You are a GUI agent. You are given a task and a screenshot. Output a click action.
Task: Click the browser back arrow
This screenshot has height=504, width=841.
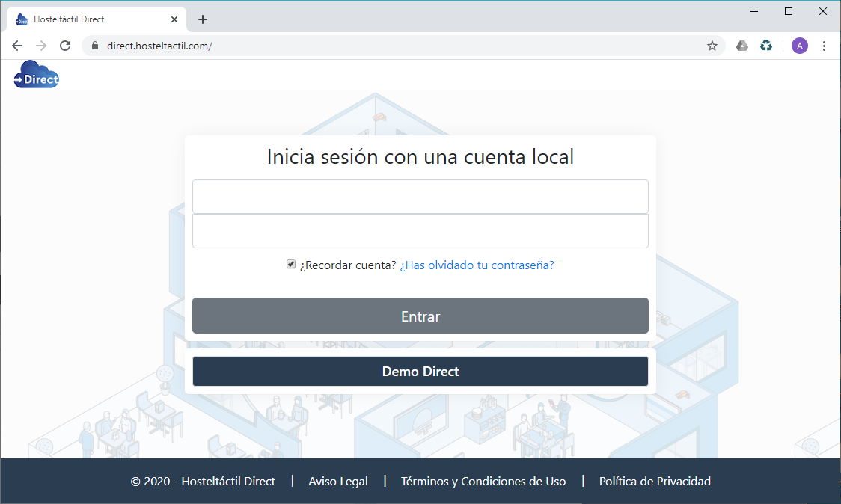tap(17, 46)
